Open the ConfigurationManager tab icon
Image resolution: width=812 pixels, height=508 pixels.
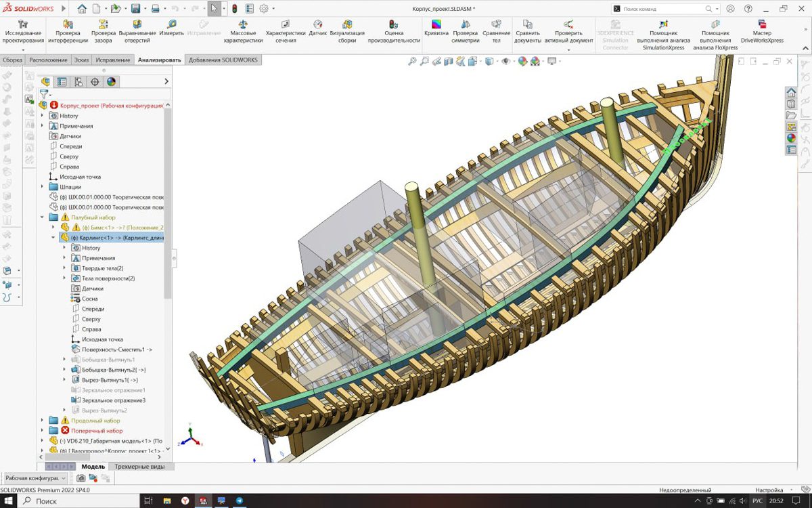pyautogui.click(x=78, y=82)
